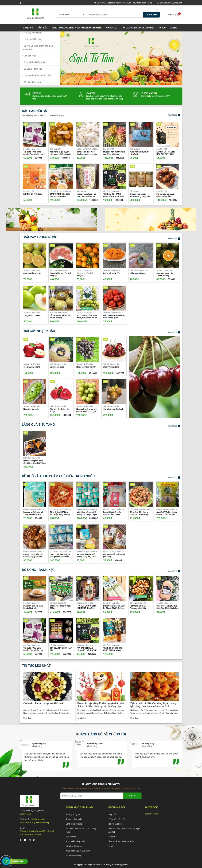Click the Tìm kiếm search button
Screen dimensions: 202x868
pyautogui.click(x=151, y=14)
